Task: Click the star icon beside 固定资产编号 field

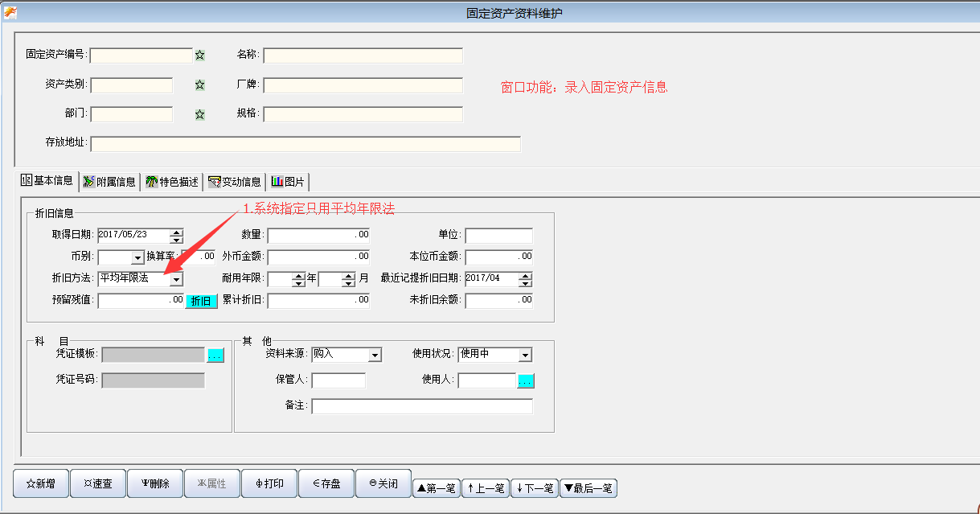Action: click(x=200, y=56)
